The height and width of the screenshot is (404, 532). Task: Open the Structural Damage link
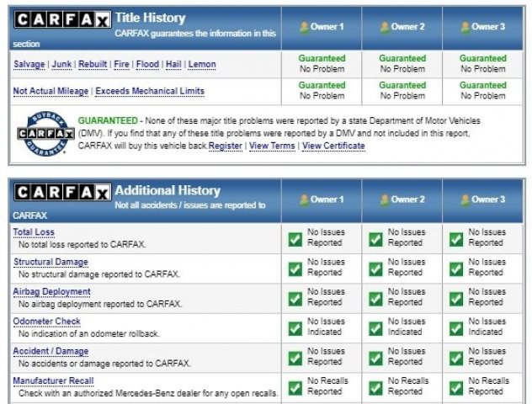[x=51, y=262]
